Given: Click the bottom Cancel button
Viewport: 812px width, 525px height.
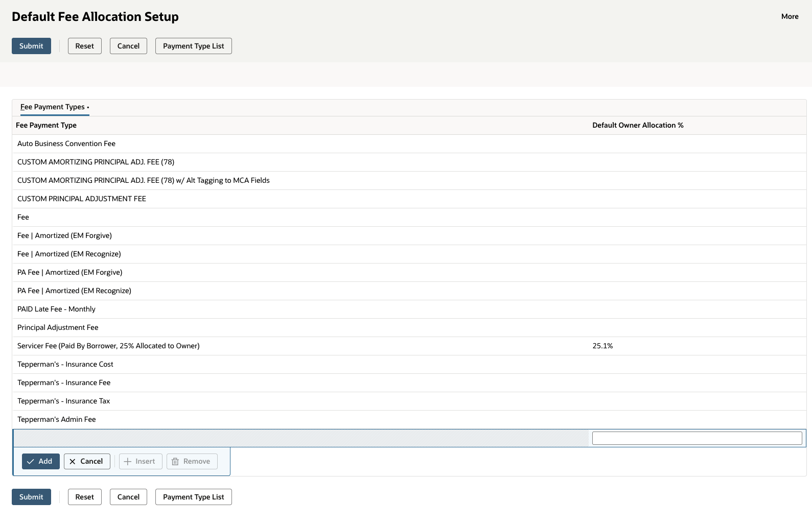Looking at the screenshot, I should coord(128,497).
